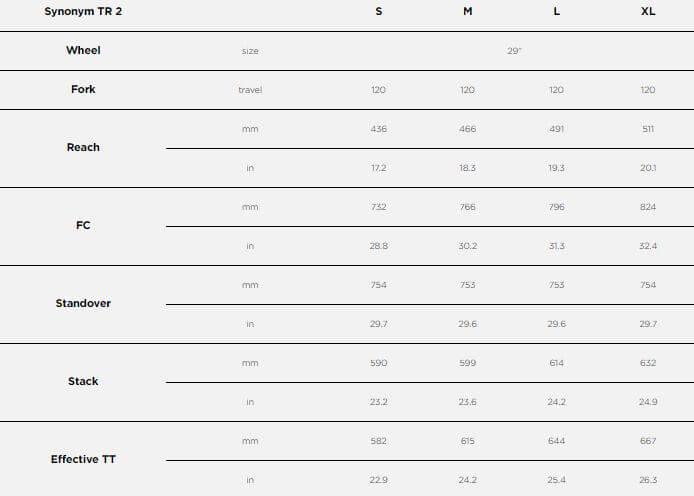Viewport: 694px width, 496px height.
Task: Select the M size column header
Action: point(468,12)
